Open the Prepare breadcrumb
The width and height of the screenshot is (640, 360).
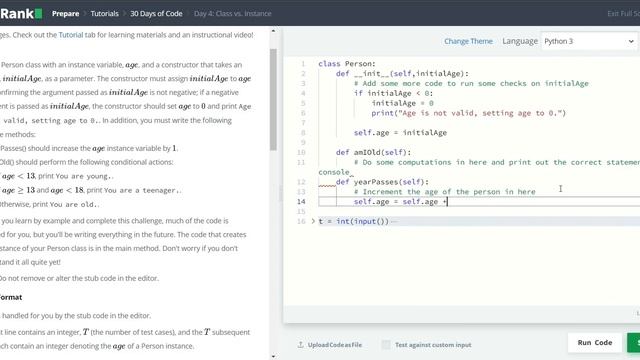[65, 13]
